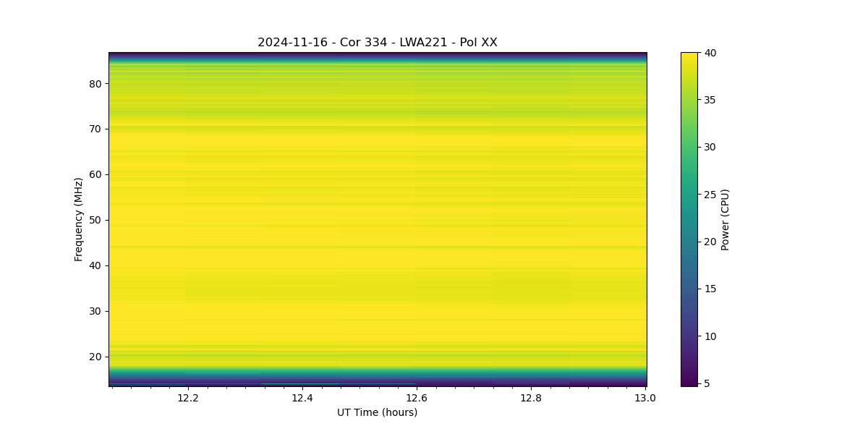This screenshot has height=434, width=868.
Task: Click the "UT Time (hours)" x-axis label
Action: point(377,412)
